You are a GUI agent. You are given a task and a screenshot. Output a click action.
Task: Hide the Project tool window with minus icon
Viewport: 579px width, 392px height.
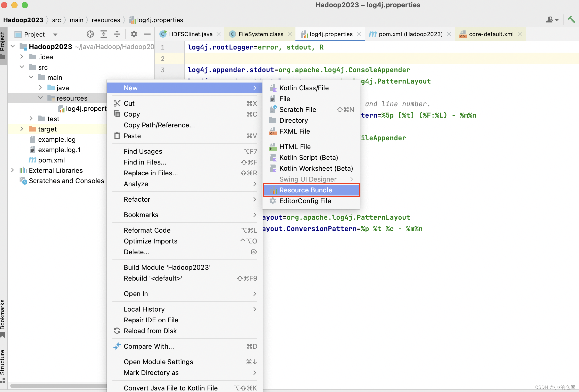point(147,34)
